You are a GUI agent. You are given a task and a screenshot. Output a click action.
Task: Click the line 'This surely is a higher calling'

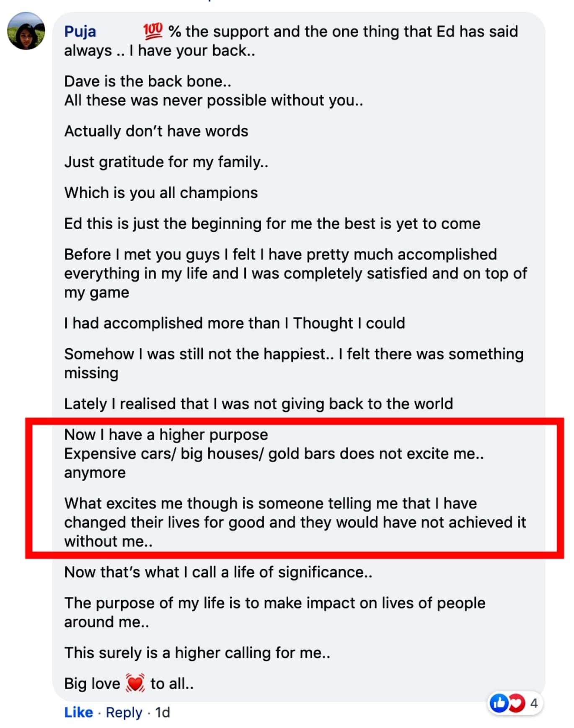197,653
